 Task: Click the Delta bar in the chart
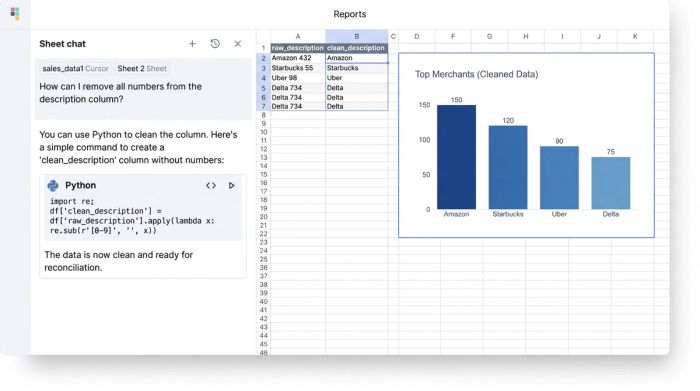pyautogui.click(x=611, y=183)
